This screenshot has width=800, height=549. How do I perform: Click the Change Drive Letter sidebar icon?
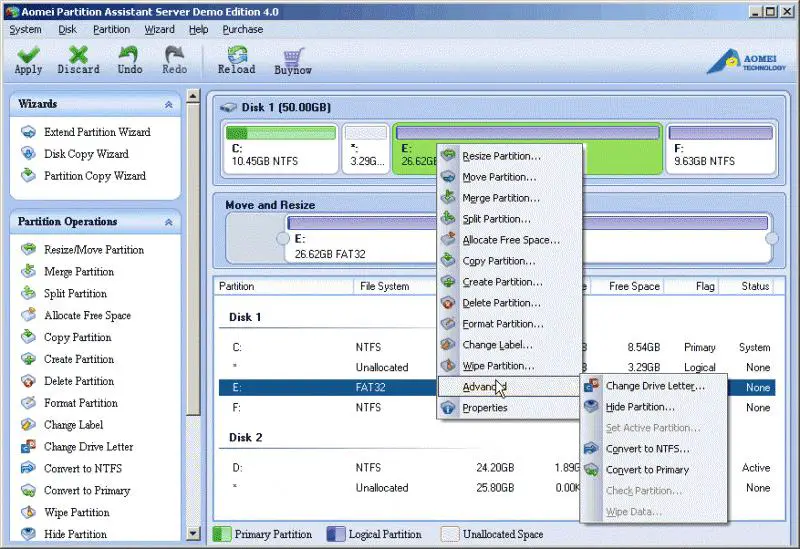29,446
